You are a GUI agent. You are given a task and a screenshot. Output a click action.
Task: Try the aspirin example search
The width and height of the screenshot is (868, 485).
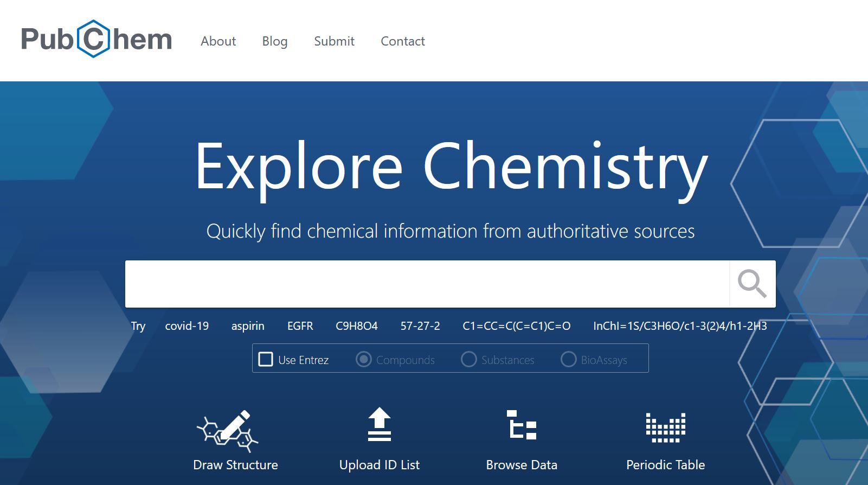click(248, 326)
